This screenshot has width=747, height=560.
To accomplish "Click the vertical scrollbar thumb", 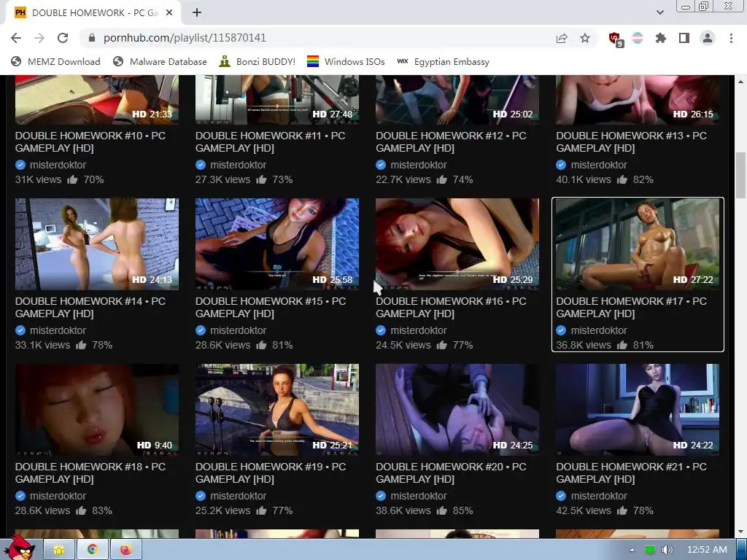I will tap(741, 175).
